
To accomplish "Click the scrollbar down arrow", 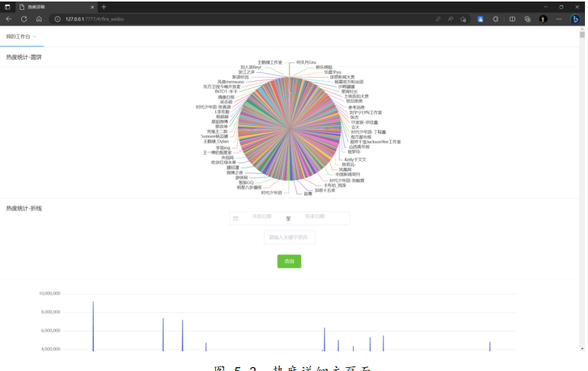I will 582,349.
